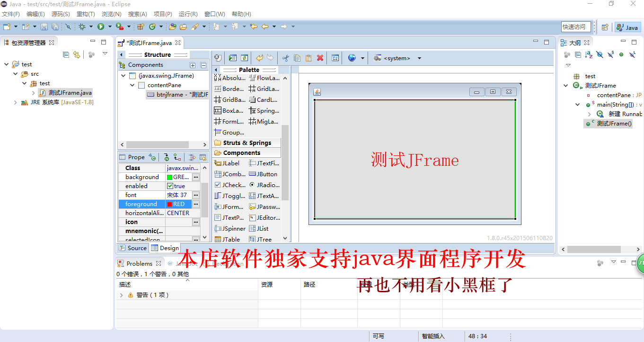Click the background property ellipsis button

[x=195, y=177]
